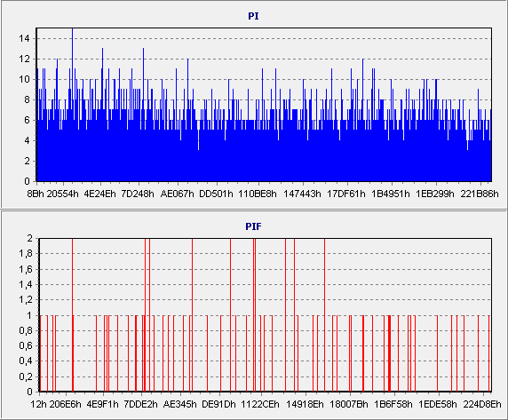Click the AE067h x-axis label

coord(178,194)
